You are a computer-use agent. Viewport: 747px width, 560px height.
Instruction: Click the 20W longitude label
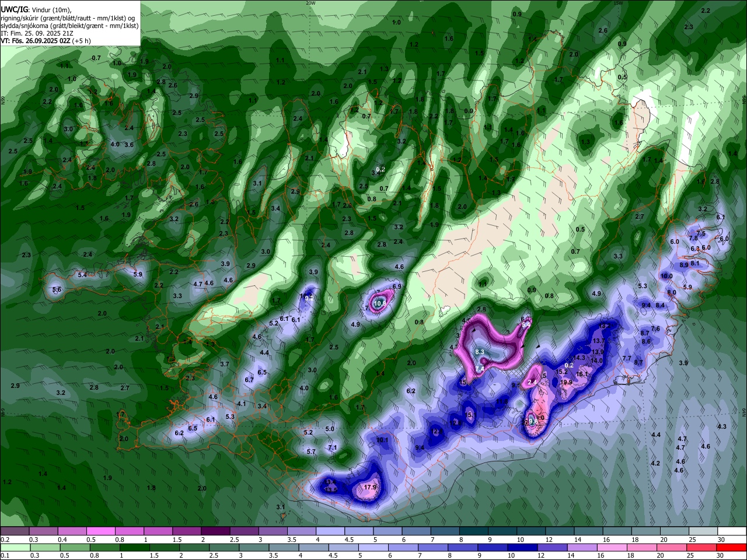[310, 2]
